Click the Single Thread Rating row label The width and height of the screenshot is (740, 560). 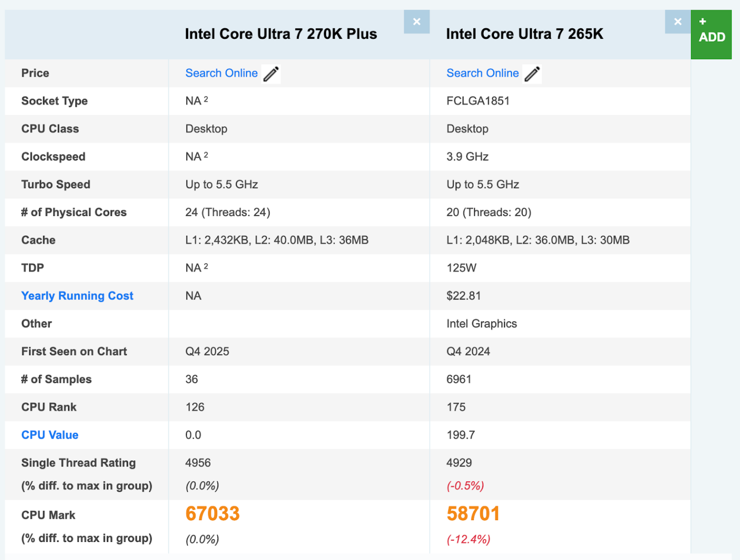78,463
